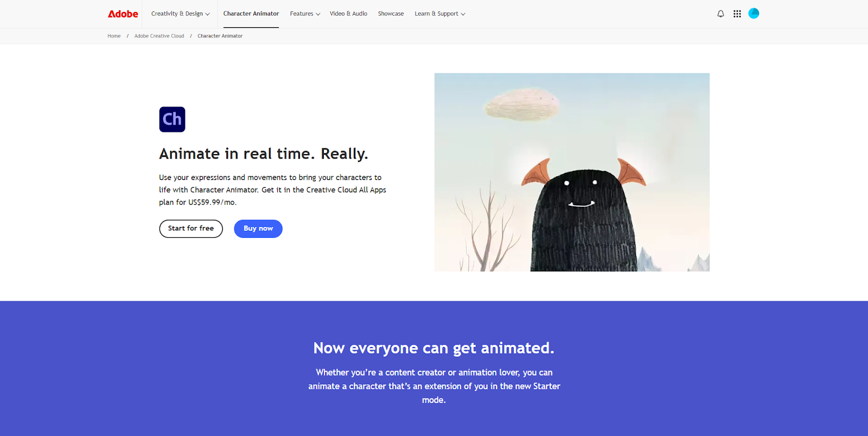Click the 'Now everyone can get animated.' heading

[x=434, y=348]
